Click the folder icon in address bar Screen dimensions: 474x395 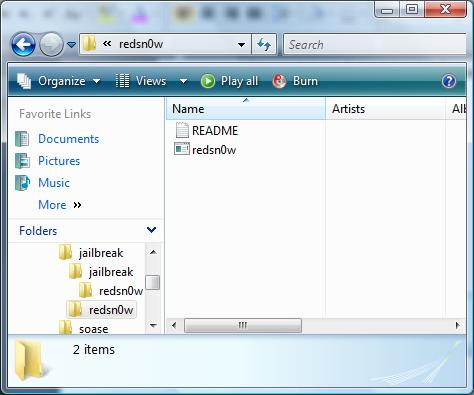click(89, 44)
